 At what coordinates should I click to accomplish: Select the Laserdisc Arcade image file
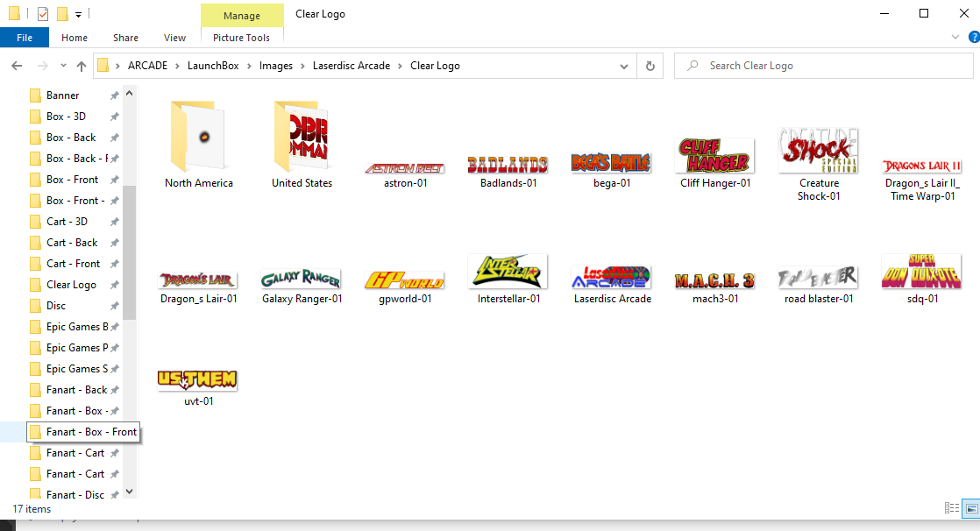612,285
